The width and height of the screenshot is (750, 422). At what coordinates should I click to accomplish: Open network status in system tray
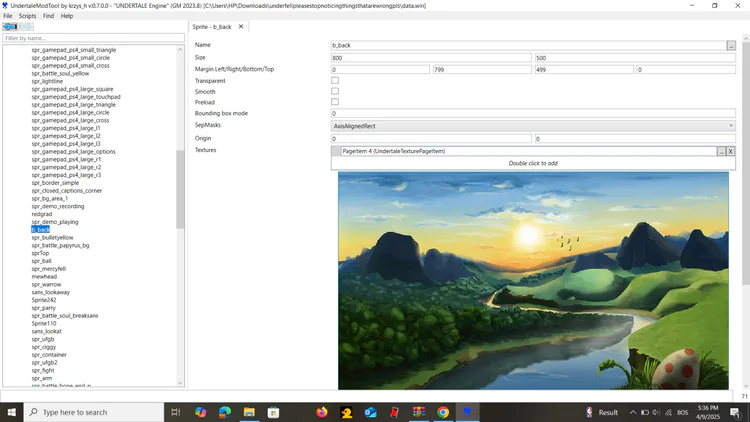pos(668,412)
